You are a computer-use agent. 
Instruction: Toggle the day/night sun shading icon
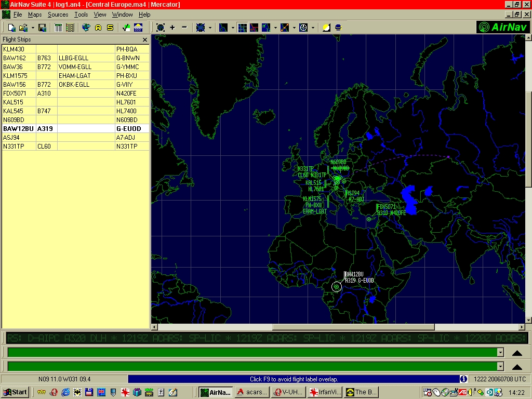(x=326, y=28)
